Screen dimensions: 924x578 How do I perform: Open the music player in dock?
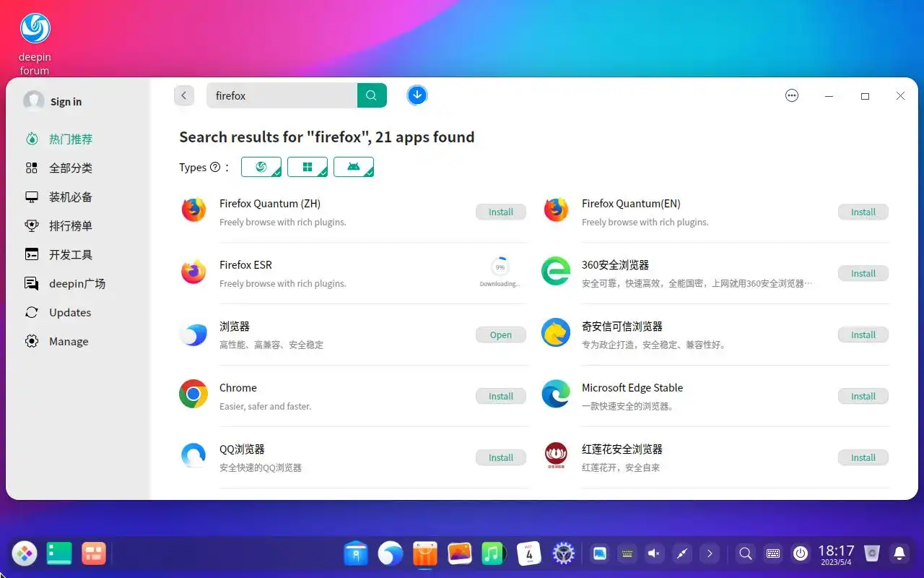pyautogui.click(x=492, y=553)
